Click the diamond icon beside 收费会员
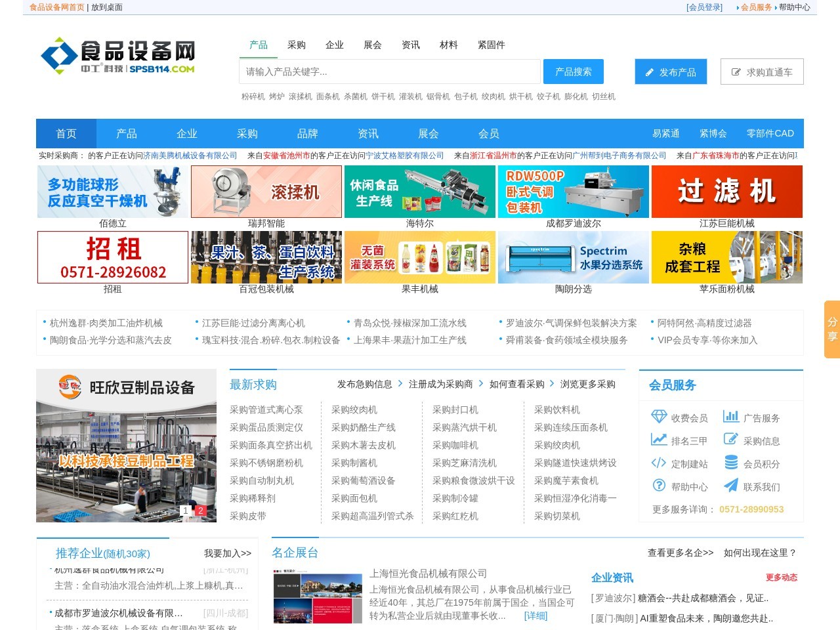 [x=659, y=417]
